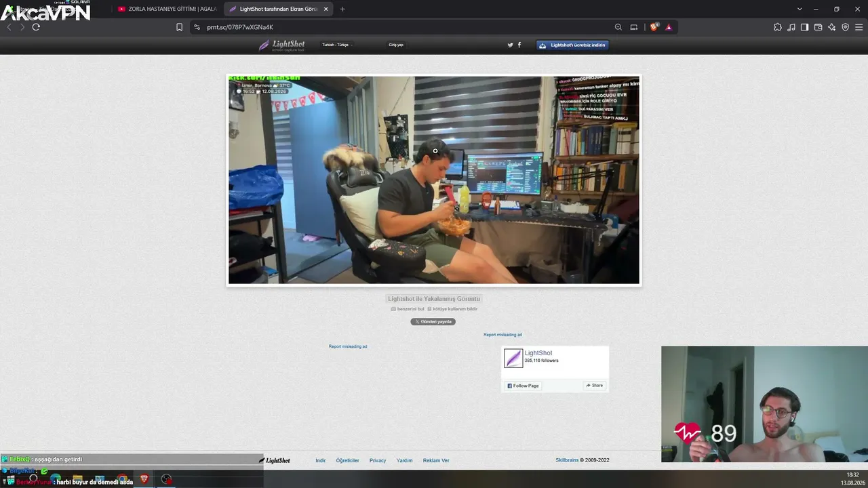
Task: Open the screen cast icon in address bar
Action: (x=634, y=27)
